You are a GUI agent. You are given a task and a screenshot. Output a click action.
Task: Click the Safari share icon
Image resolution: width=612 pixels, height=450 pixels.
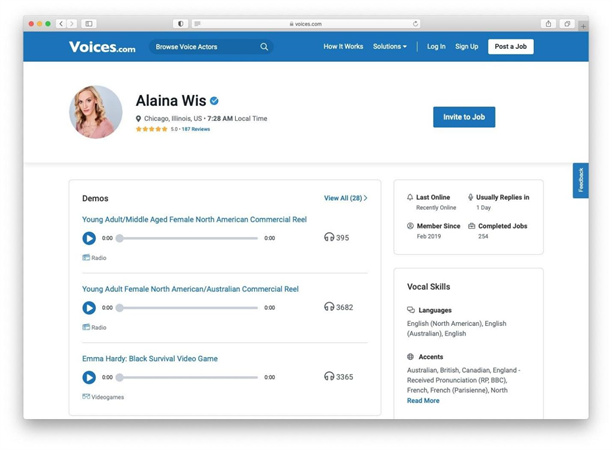[x=548, y=24]
